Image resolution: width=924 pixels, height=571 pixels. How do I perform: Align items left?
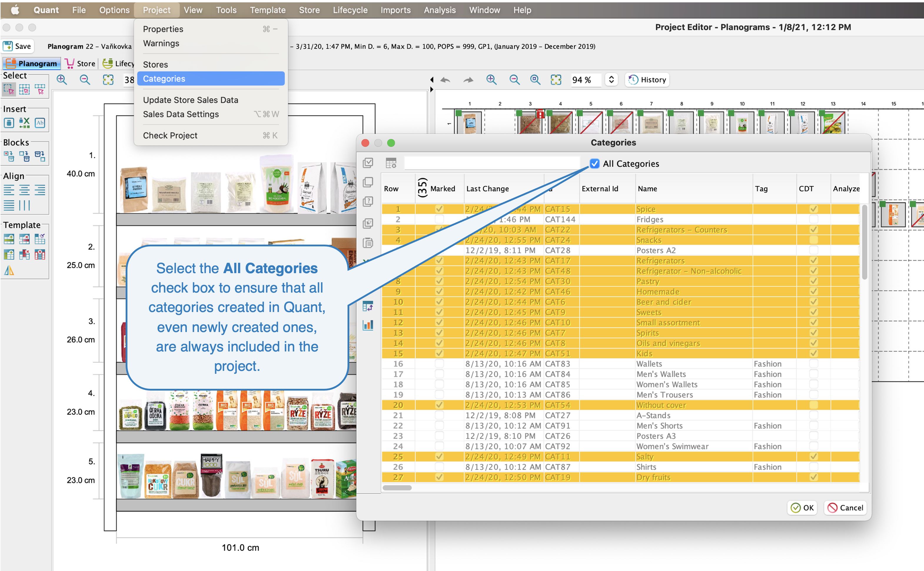9,190
